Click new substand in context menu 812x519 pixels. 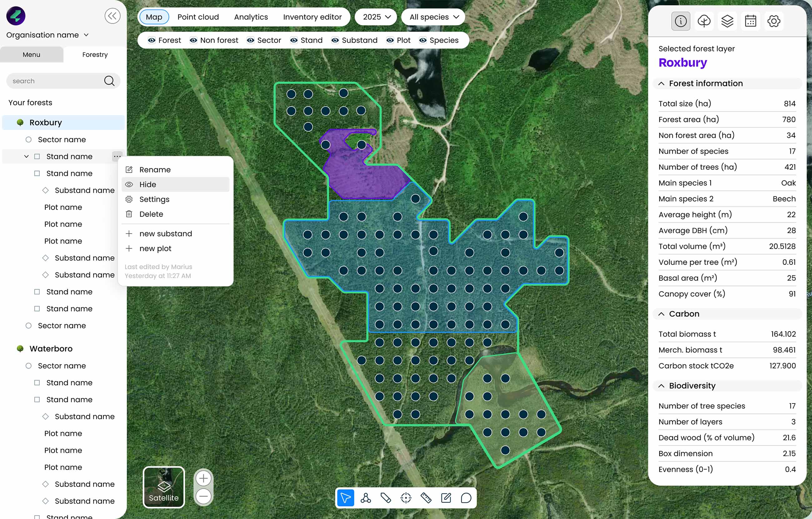165,234
